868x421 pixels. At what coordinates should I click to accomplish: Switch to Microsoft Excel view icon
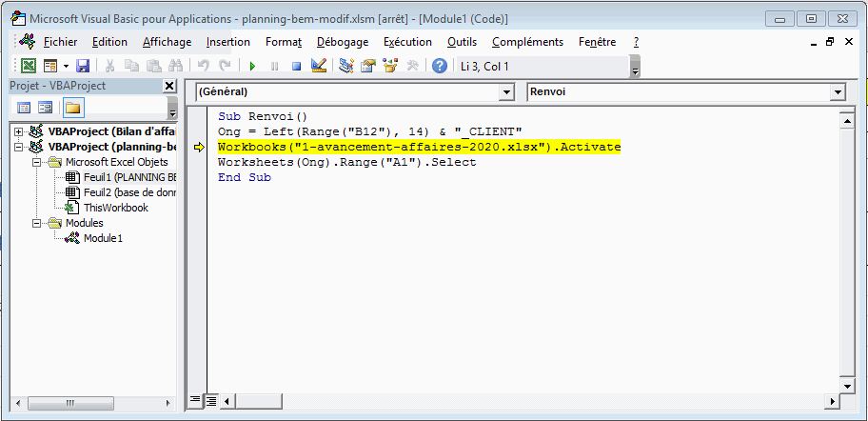coord(29,66)
